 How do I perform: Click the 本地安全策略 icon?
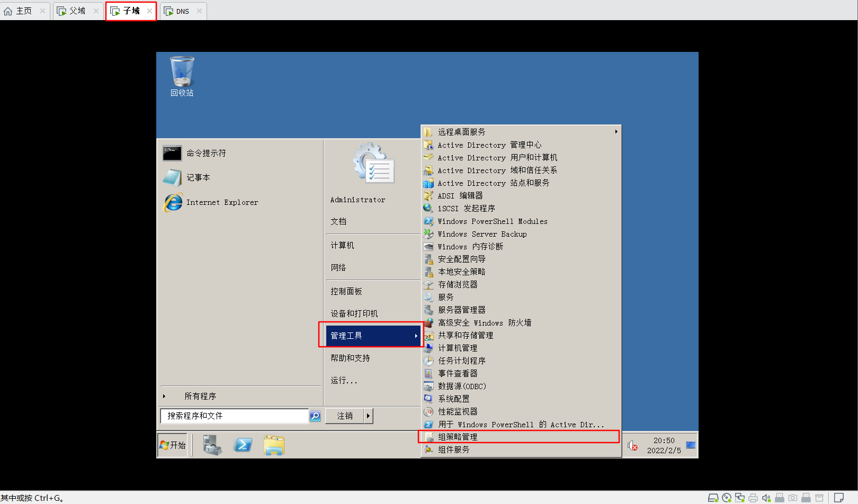tap(428, 272)
